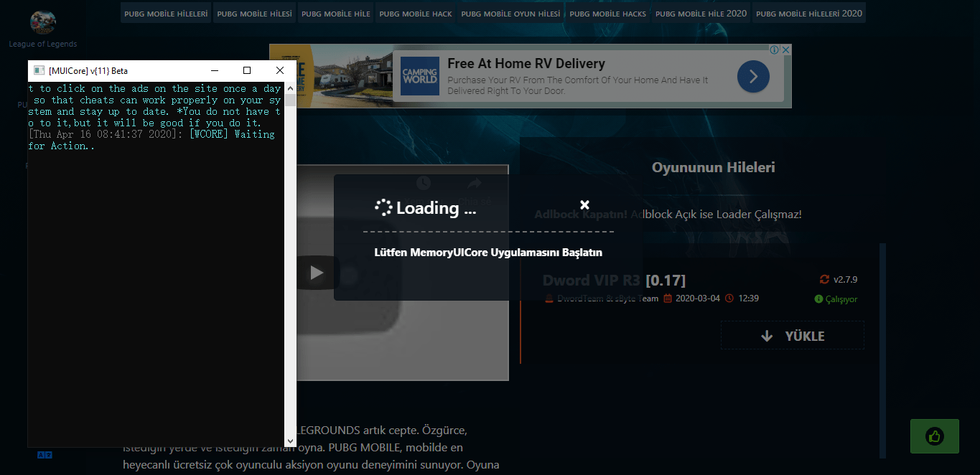Screen dimensions: 980x475
Task: Click the Free At Home RV Delivery headline
Action: (x=526, y=63)
